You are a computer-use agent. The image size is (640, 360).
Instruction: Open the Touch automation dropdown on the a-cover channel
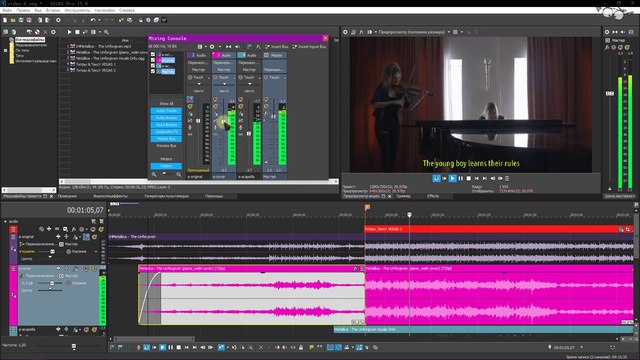pyautogui.click(x=224, y=77)
